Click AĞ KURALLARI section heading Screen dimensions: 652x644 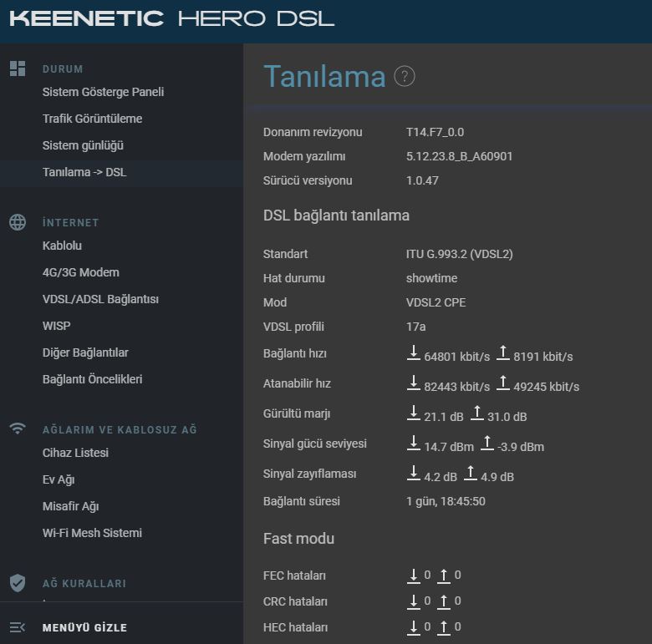[x=84, y=583]
